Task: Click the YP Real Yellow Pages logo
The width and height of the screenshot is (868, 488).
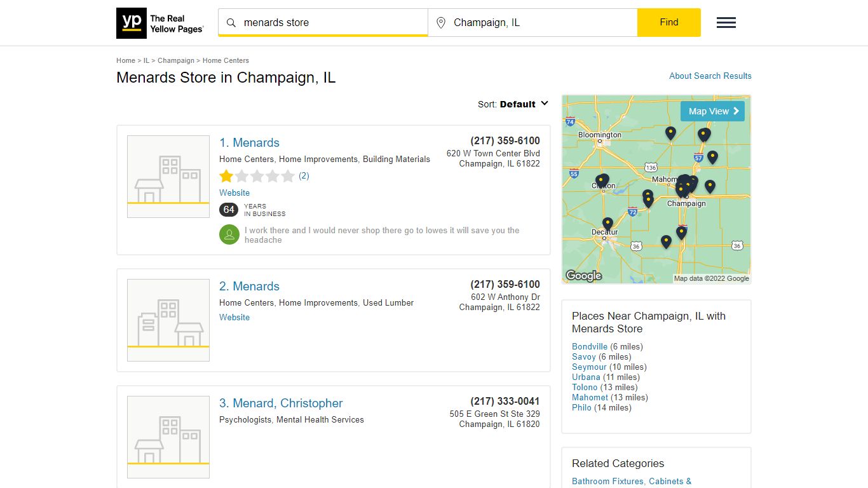Action: pos(160,24)
